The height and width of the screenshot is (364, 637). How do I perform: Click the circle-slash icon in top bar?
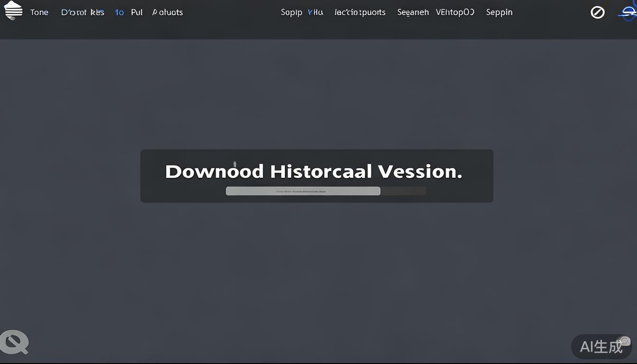coord(598,12)
